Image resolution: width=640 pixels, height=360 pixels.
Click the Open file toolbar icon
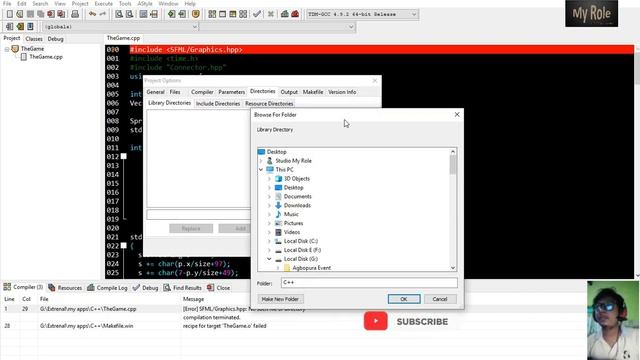[20, 14]
